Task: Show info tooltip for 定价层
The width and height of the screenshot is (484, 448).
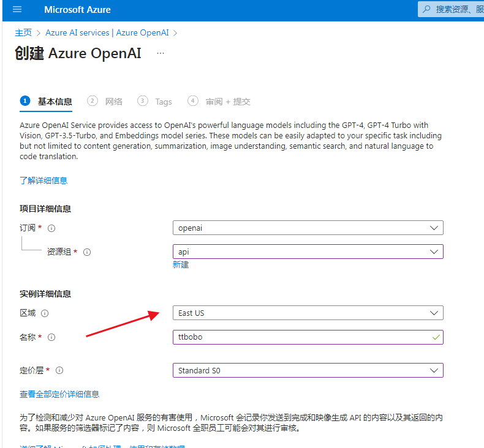Action: 59,370
